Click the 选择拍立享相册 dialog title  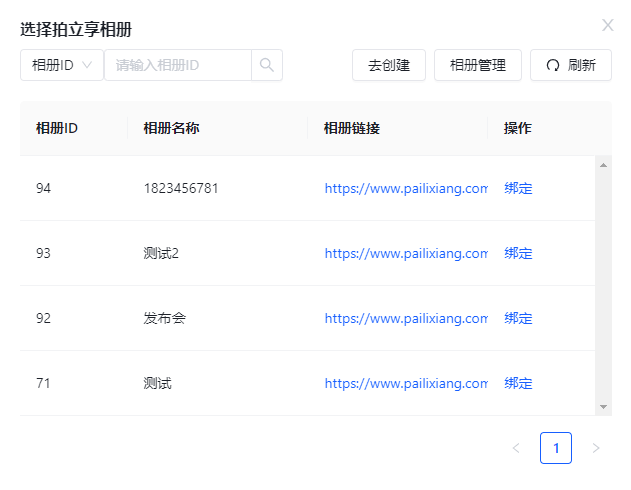(76, 29)
